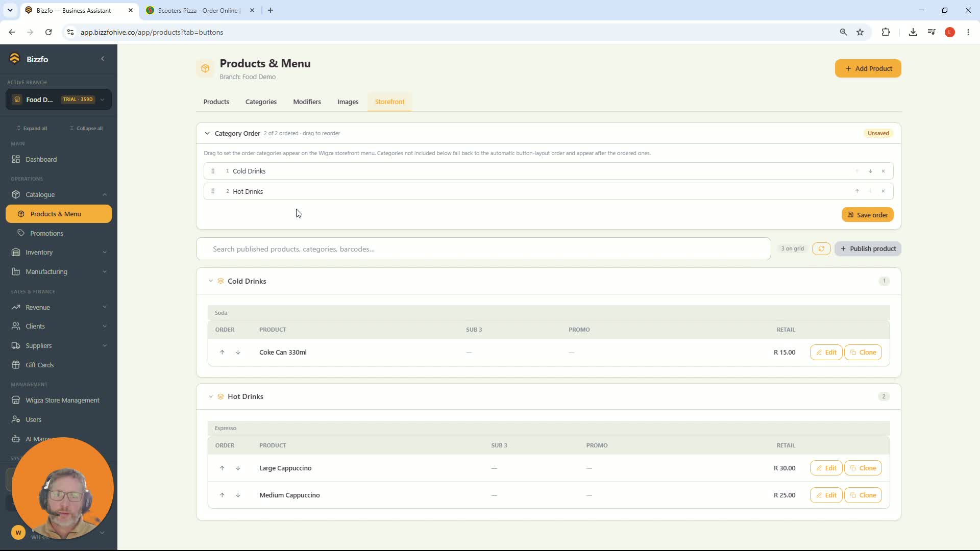
Task: Open the Food Demo branch dropdown
Action: tap(59, 99)
